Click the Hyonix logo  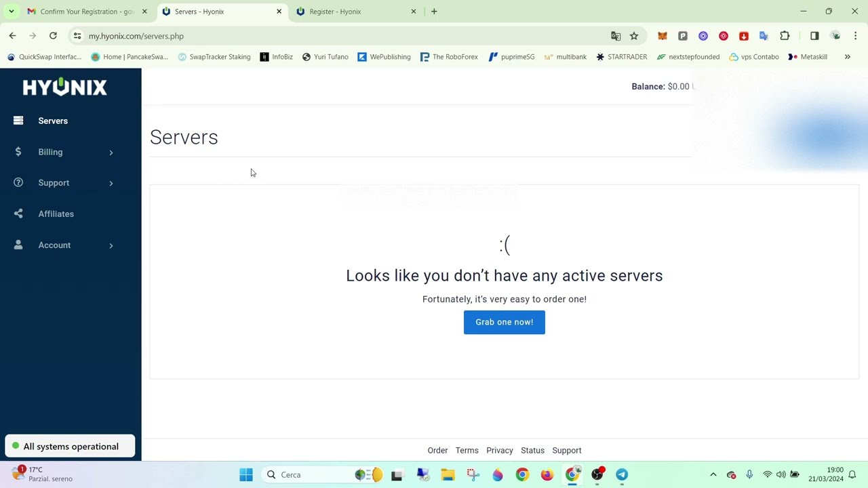point(65,87)
